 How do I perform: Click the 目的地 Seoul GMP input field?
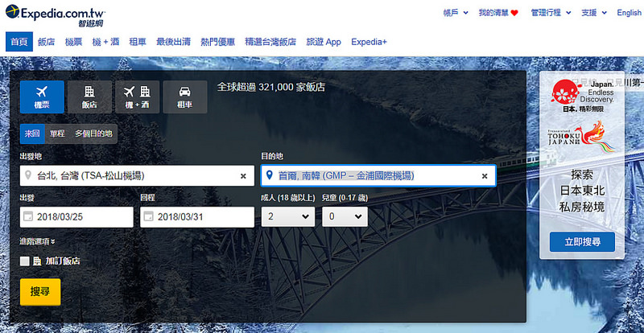(378, 175)
